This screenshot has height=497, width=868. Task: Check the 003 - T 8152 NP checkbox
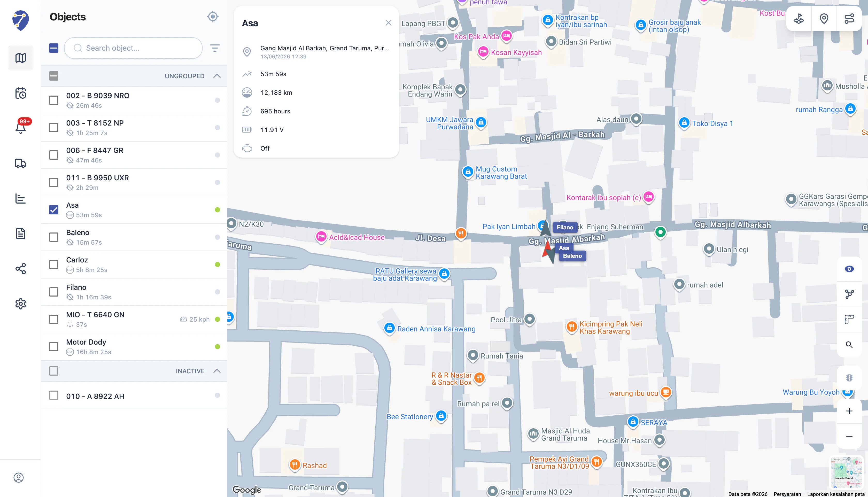pos(53,128)
